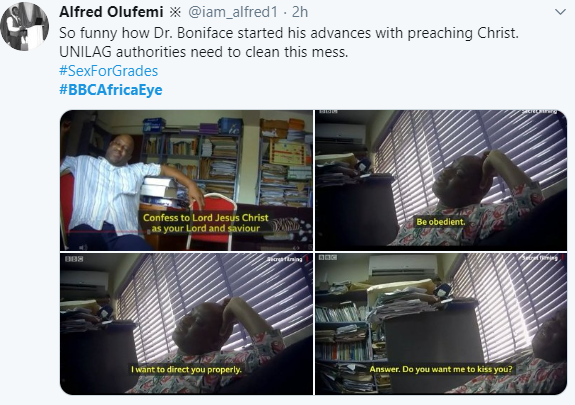Click the BBC logo in bottom-right image
The height and width of the screenshot is (405, 575).
click(327, 258)
